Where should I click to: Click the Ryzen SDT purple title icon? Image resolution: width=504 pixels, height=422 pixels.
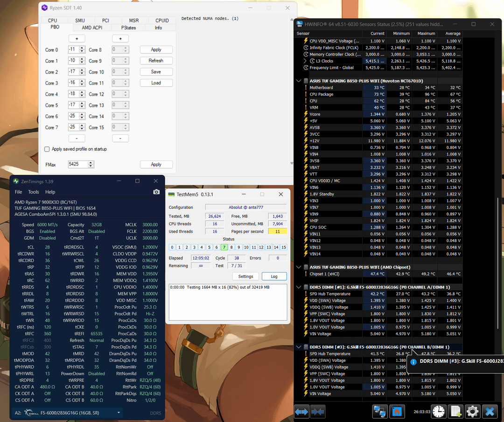click(45, 8)
